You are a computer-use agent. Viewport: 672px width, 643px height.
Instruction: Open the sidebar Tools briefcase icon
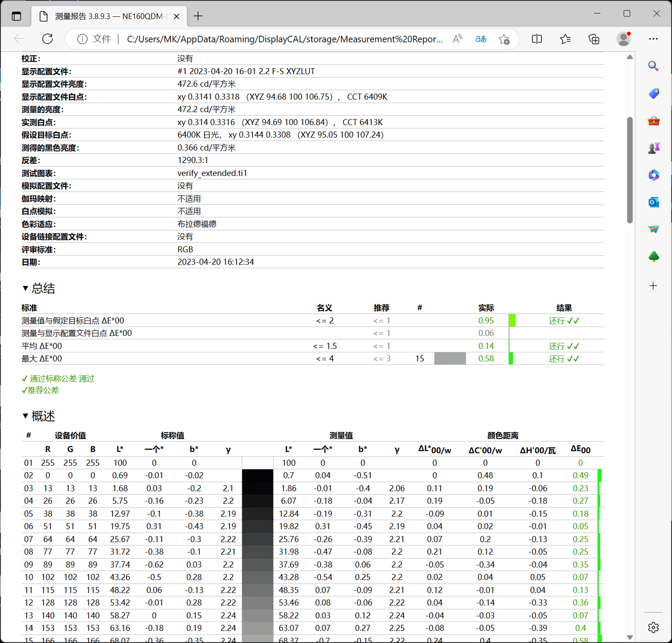click(x=653, y=121)
